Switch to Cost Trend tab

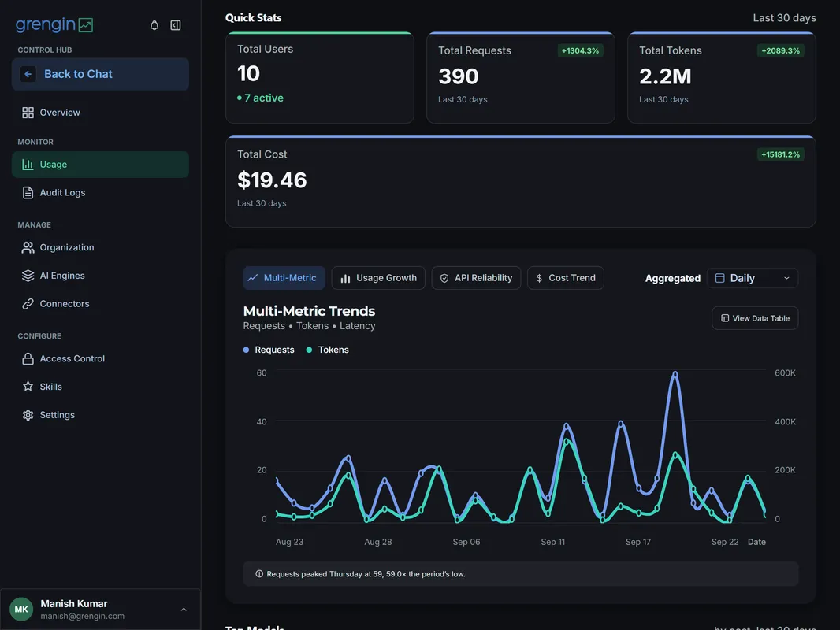click(566, 278)
